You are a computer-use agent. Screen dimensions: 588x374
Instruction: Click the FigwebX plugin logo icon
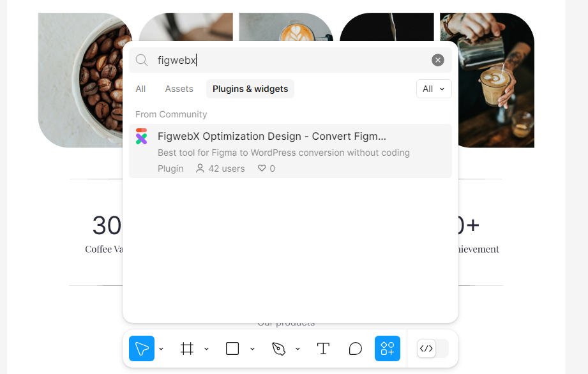tap(141, 137)
